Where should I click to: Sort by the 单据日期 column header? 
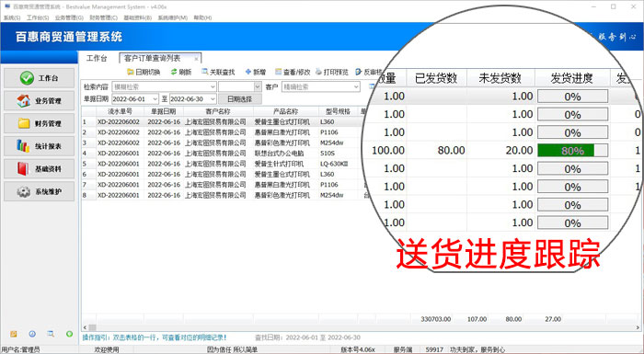point(164,111)
